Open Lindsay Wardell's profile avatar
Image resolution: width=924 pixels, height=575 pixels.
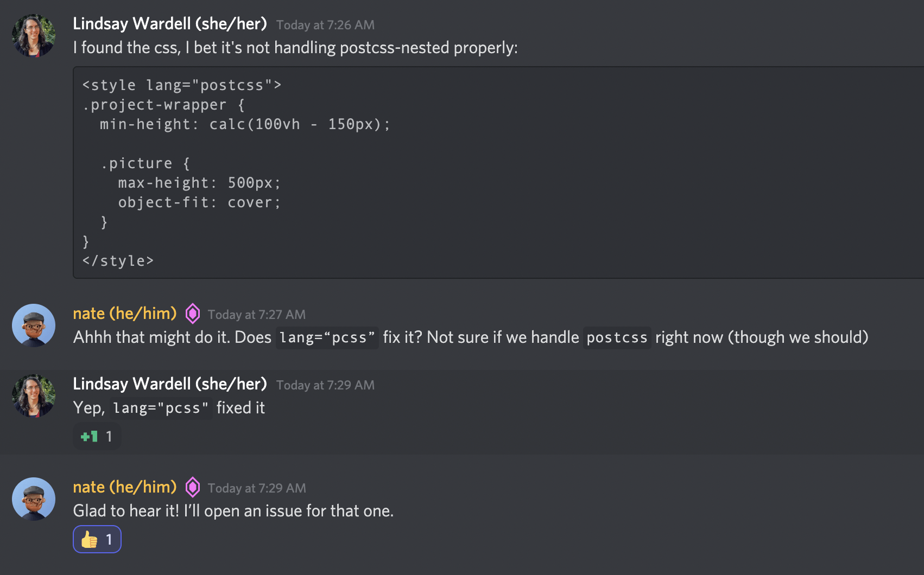(34, 35)
